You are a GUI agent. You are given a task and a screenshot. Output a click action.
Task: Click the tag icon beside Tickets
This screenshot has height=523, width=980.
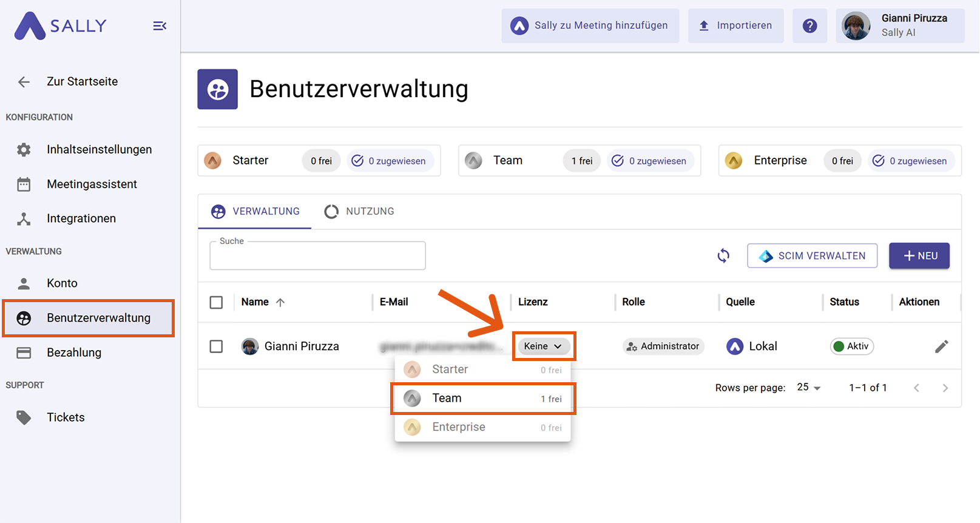[x=24, y=417]
